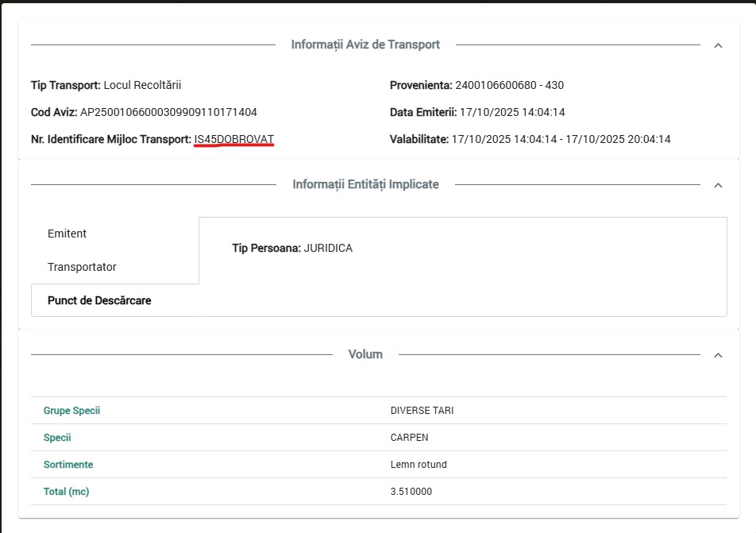Click the Volum section header title
756x533 pixels.
tap(365, 354)
